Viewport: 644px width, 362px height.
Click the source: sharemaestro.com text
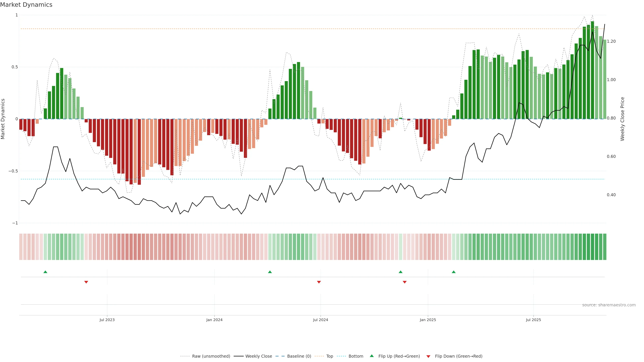609,305
